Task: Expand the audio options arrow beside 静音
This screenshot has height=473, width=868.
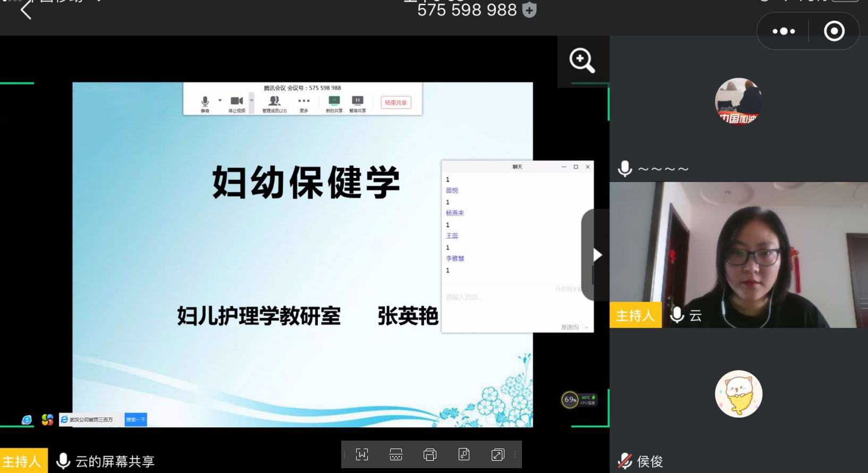Action: coord(220,100)
